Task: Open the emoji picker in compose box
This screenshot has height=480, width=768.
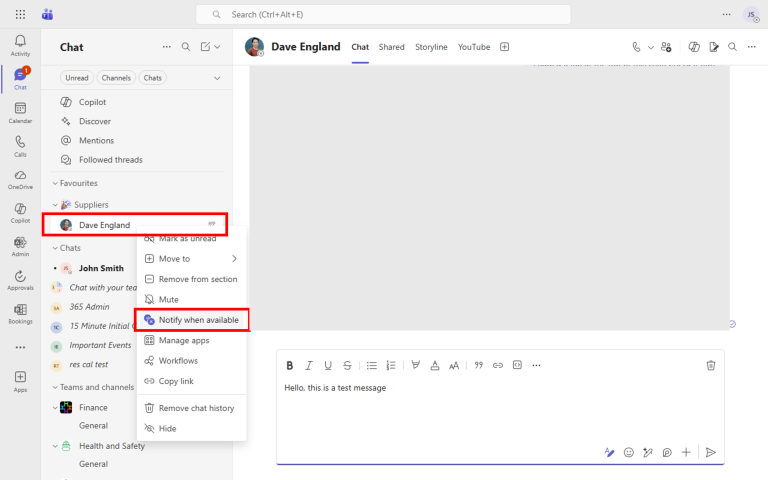Action: click(x=629, y=452)
